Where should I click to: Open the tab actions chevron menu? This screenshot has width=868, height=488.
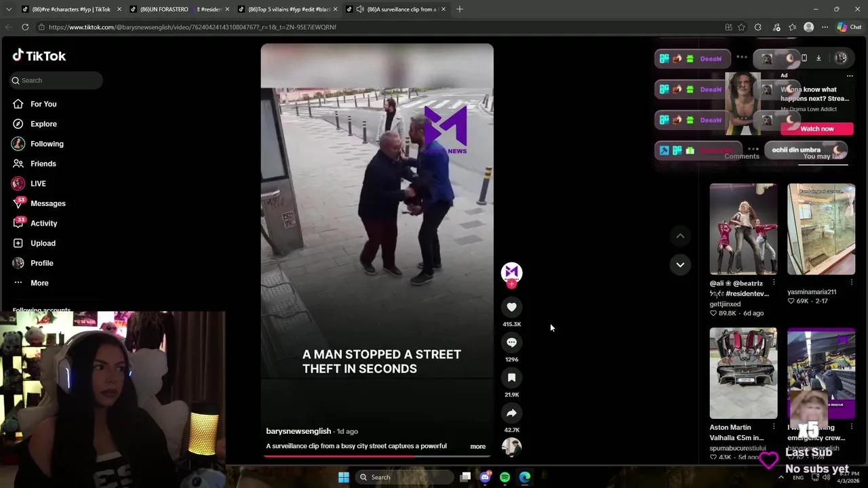click(9, 9)
